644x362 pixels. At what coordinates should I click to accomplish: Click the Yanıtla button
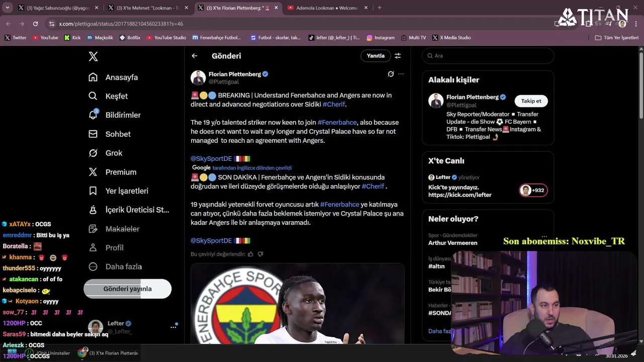pos(375,56)
